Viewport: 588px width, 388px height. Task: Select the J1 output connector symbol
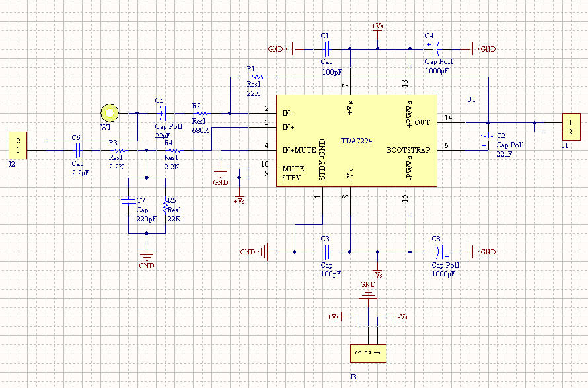point(570,126)
